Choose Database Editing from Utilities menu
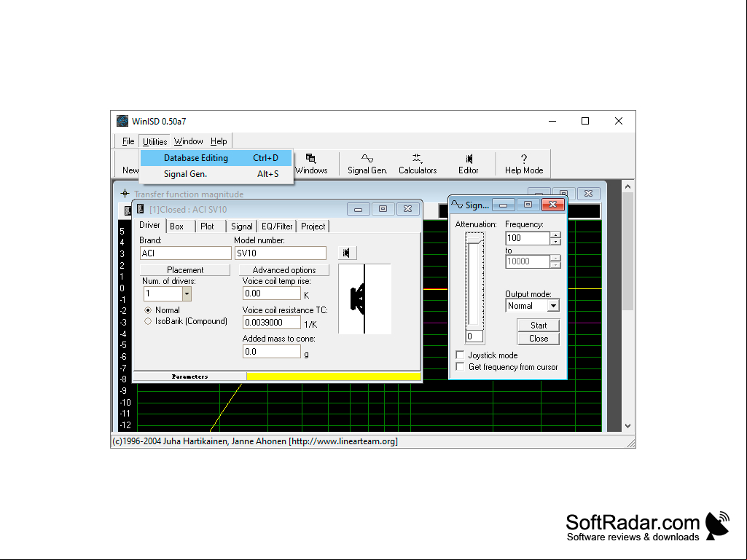 (216, 158)
